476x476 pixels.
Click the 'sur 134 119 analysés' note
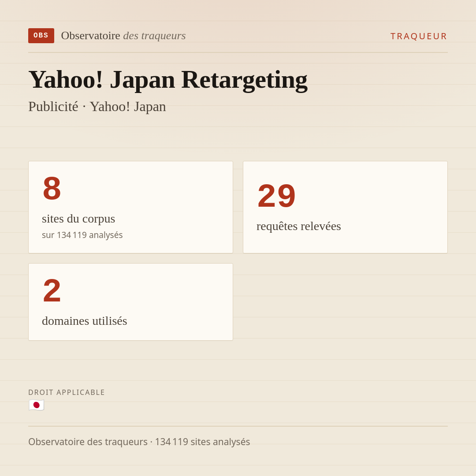[x=82, y=235]
